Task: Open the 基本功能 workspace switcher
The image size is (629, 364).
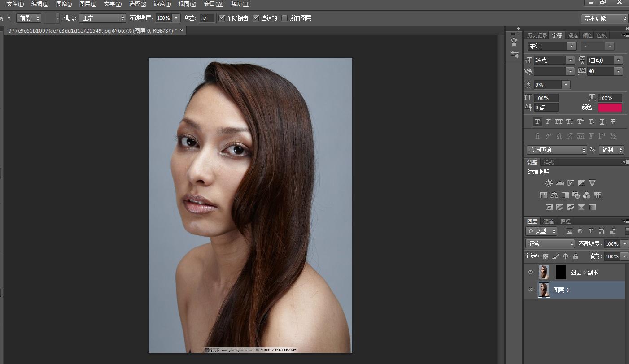Action: pyautogui.click(x=604, y=18)
